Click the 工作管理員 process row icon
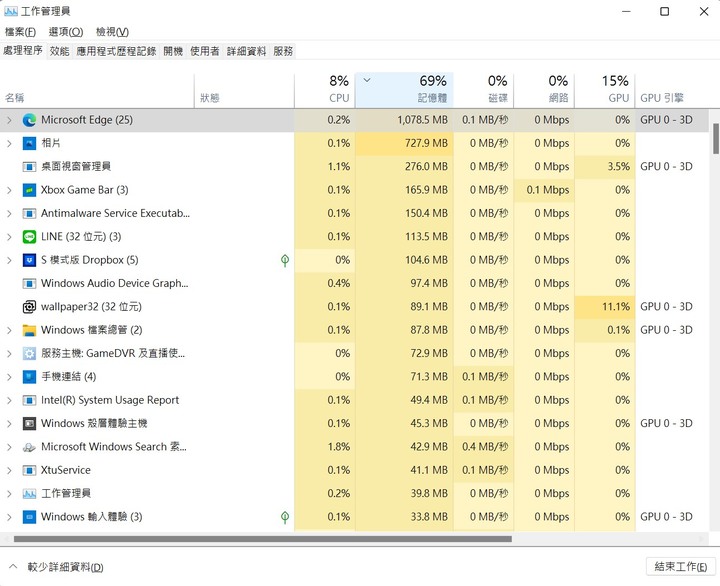Viewport: 720px width, 586px height. tap(29, 494)
